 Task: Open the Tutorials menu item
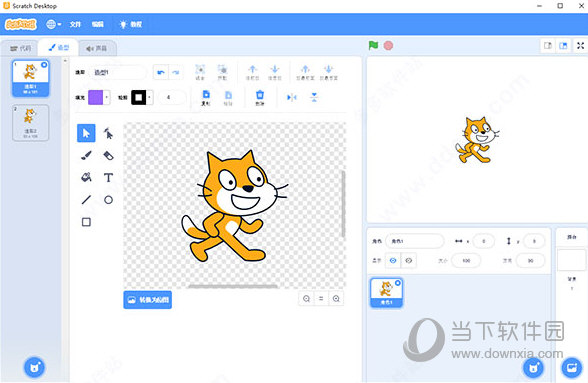(x=130, y=24)
